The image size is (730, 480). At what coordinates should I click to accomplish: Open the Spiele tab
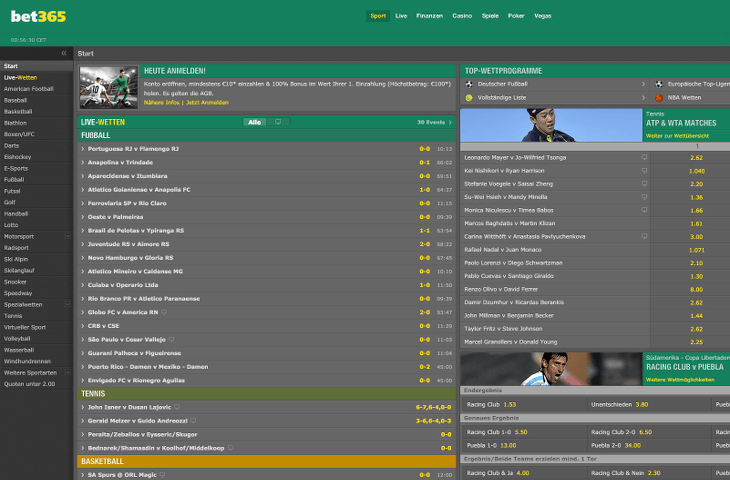pyautogui.click(x=490, y=16)
